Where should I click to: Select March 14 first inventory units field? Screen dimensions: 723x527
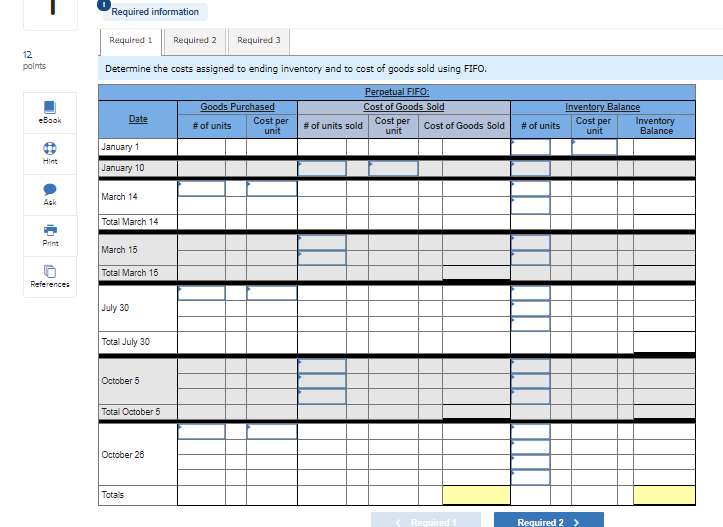[x=530, y=189]
